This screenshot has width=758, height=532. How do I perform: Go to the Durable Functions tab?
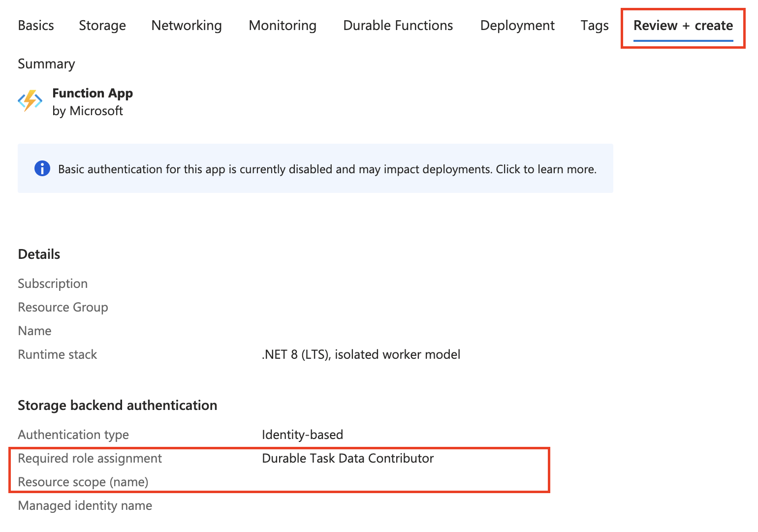coord(397,25)
